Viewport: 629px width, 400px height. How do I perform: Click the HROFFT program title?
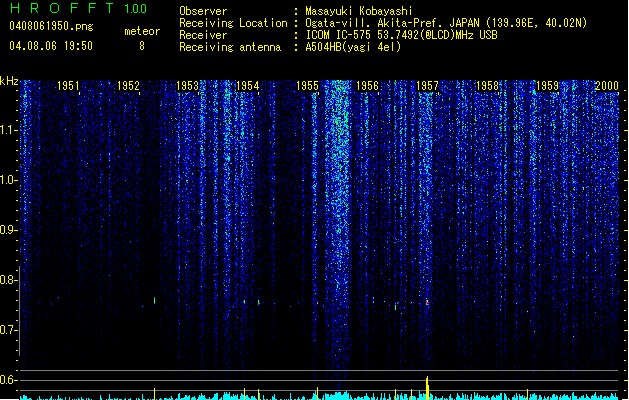[x=62, y=8]
